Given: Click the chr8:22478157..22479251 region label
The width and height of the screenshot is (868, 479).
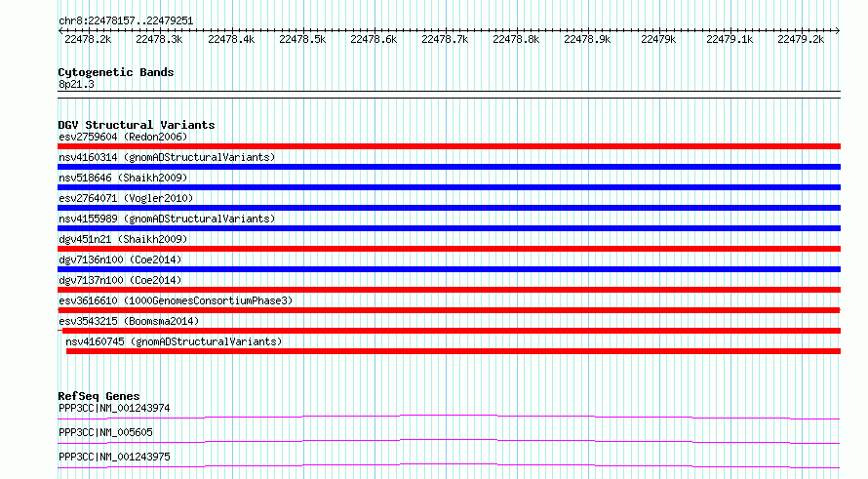Looking at the screenshot, I should (x=126, y=21).
